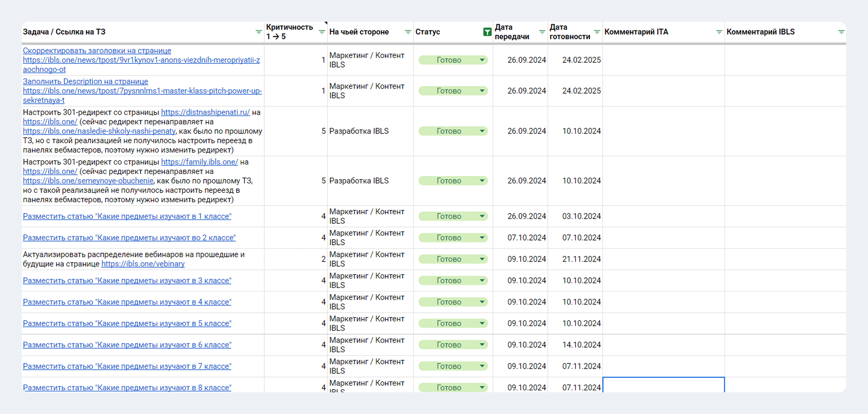Open the ibls.one/vebinary link
This screenshot has height=414, width=868.
(x=143, y=264)
